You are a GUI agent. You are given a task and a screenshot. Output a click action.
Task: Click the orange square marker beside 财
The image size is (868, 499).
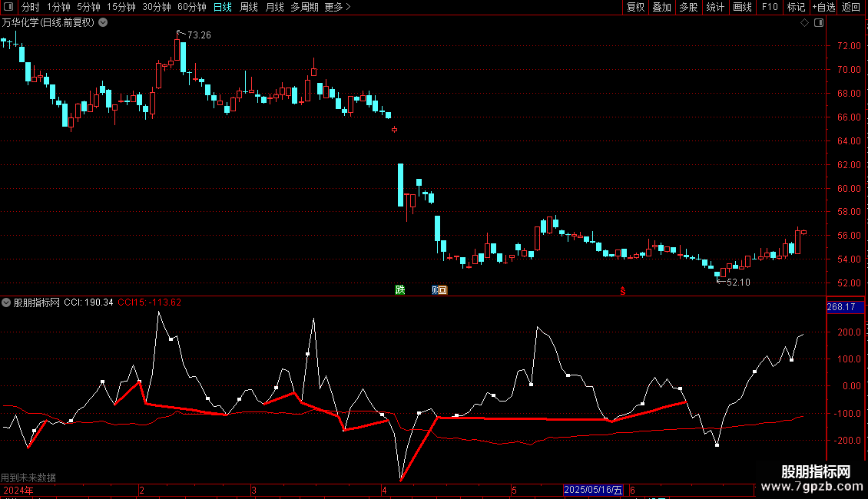click(x=442, y=290)
